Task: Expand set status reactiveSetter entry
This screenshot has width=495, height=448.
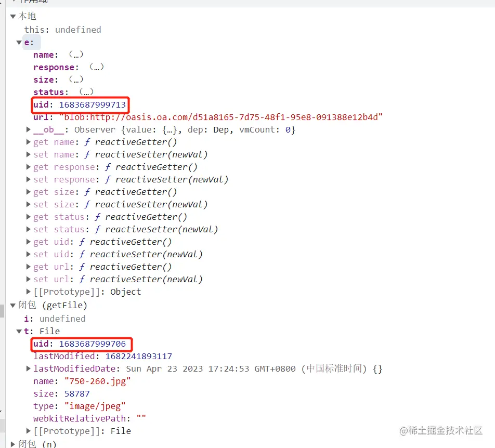Action: click(x=29, y=229)
